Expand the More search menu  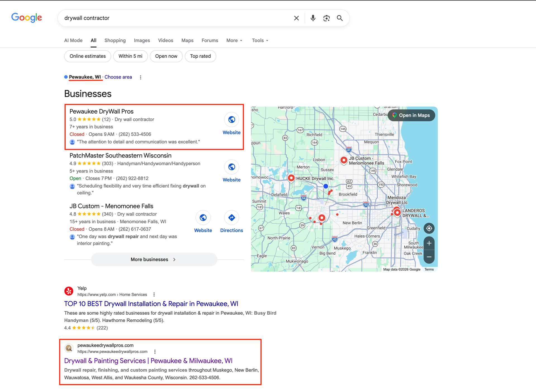coord(234,40)
